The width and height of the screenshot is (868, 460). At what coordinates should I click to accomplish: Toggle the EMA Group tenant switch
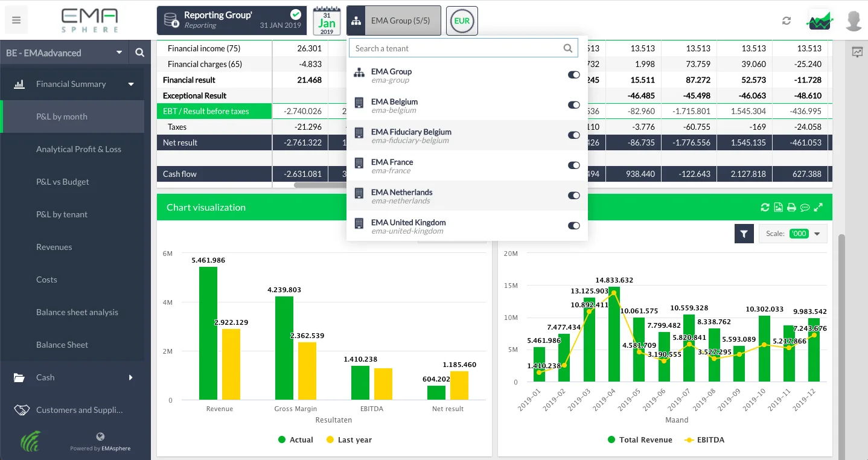573,75
